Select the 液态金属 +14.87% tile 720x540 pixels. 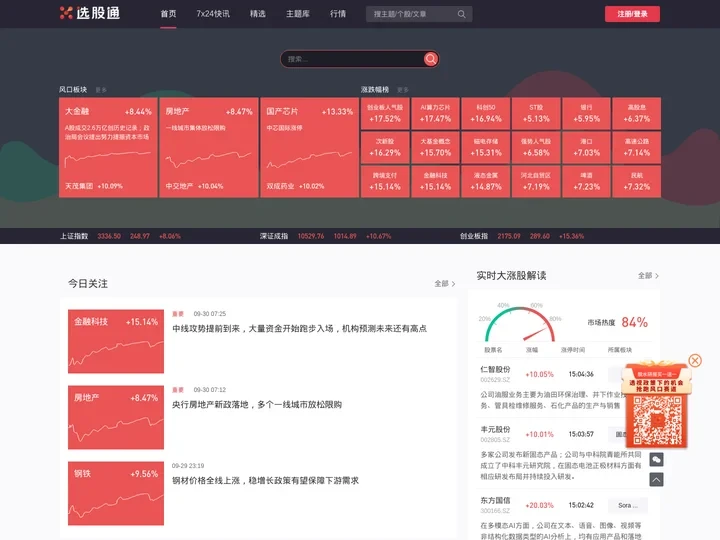tap(486, 181)
